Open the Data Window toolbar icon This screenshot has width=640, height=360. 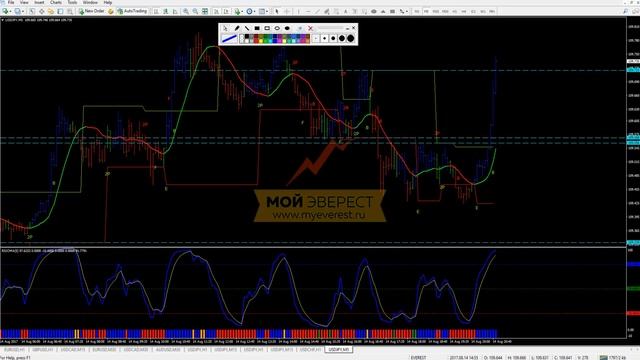(41, 11)
